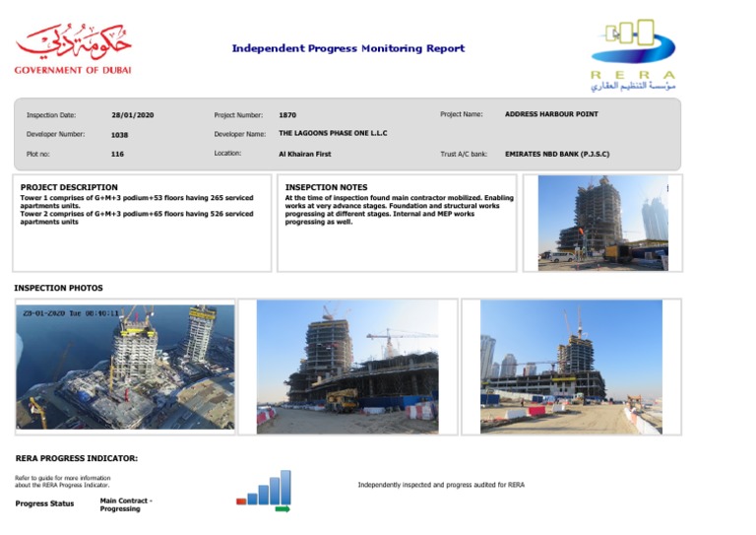Viewport: 756px width, 535px height.
Task: Select 'EMIRATES NBD BANK (P.J.S.C)' text
Action: (x=557, y=155)
